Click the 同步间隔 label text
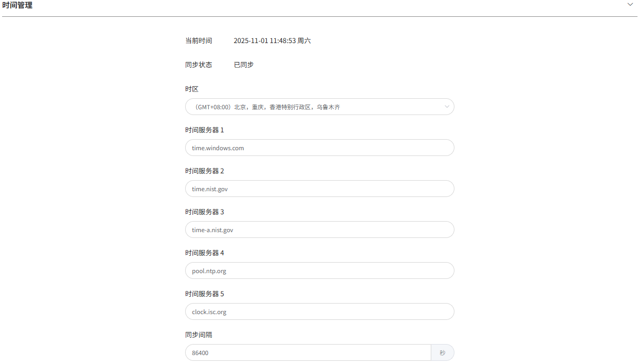Viewport: 638px width, 364px height. pyautogui.click(x=198, y=335)
